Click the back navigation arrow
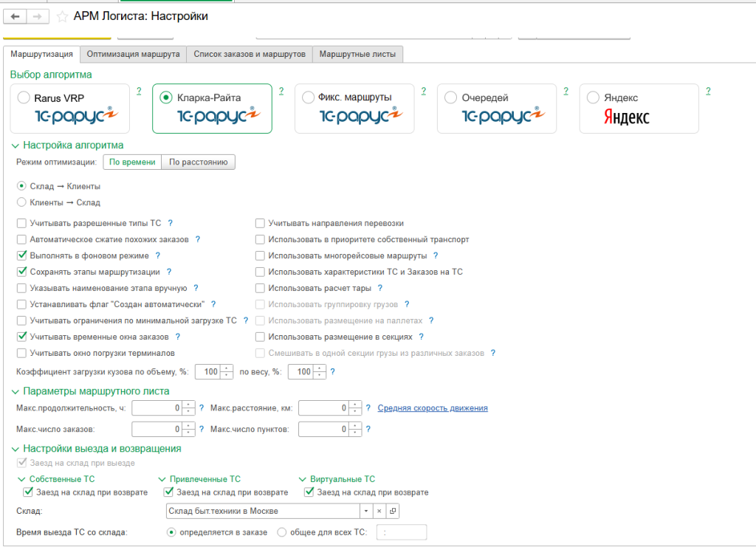 click(16, 16)
